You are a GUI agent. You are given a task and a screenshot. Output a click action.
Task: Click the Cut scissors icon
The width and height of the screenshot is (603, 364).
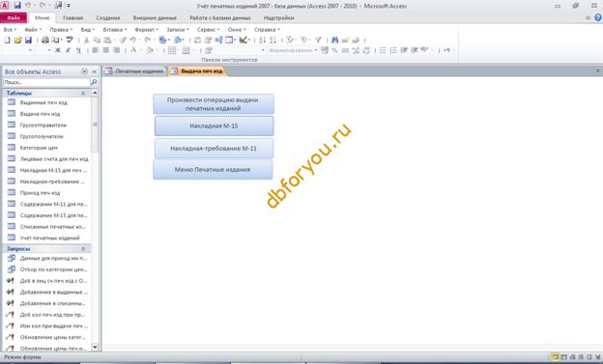pos(87,40)
